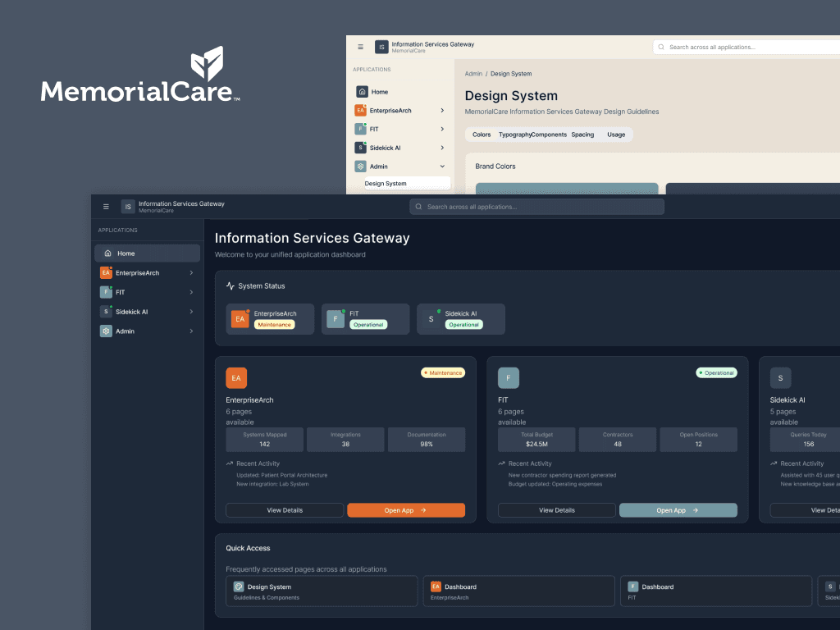
Task: Click the hamburger menu icon in dark window
Action: (106, 207)
